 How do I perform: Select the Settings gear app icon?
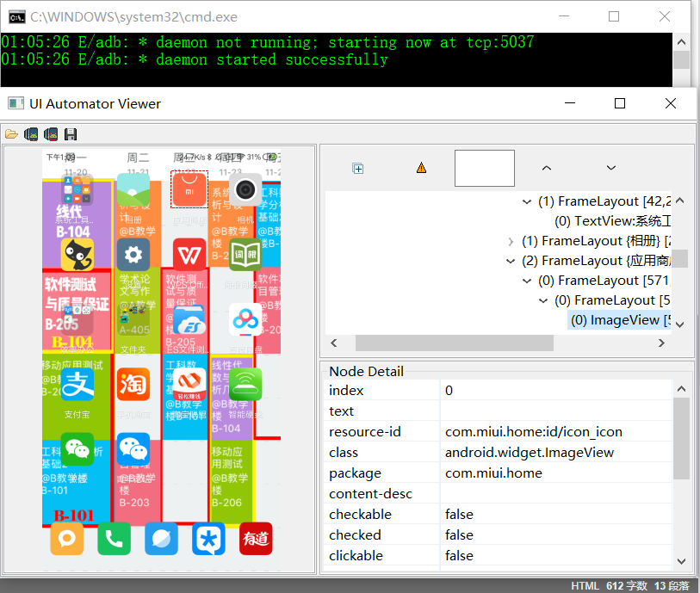pyautogui.click(x=133, y=255)
